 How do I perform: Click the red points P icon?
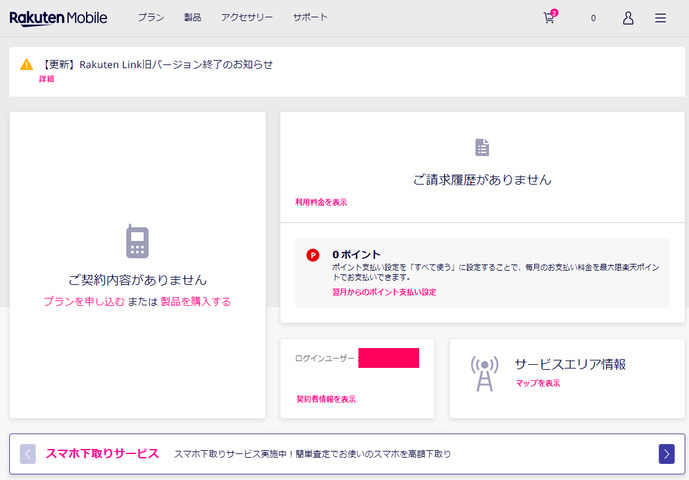313,256
